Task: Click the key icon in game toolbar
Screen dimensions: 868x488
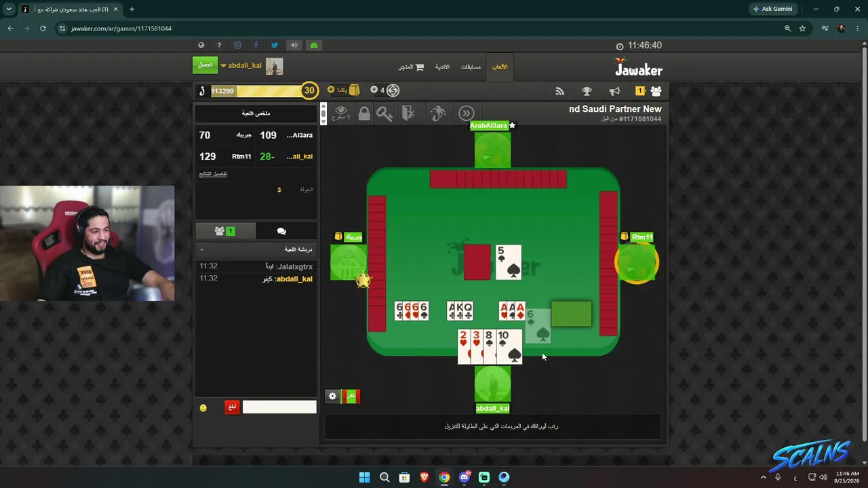Action: [x=384, y=113]
